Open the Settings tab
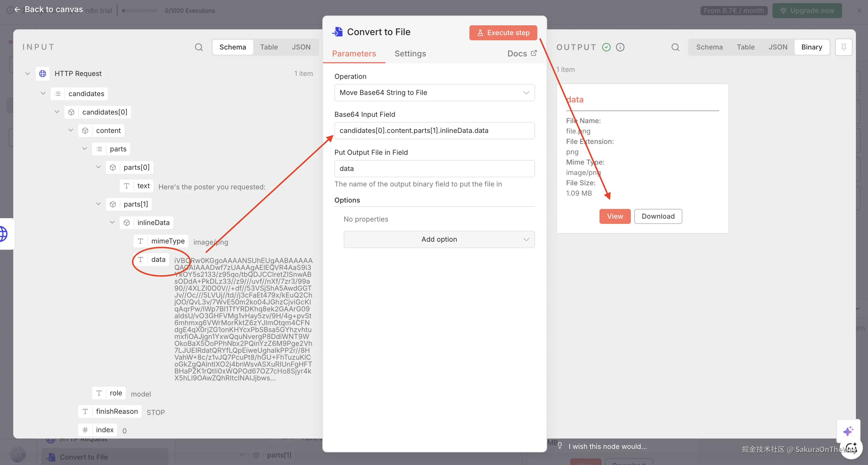Image resolution: width=868 pixels, height=465 pixels. point(410,54)
